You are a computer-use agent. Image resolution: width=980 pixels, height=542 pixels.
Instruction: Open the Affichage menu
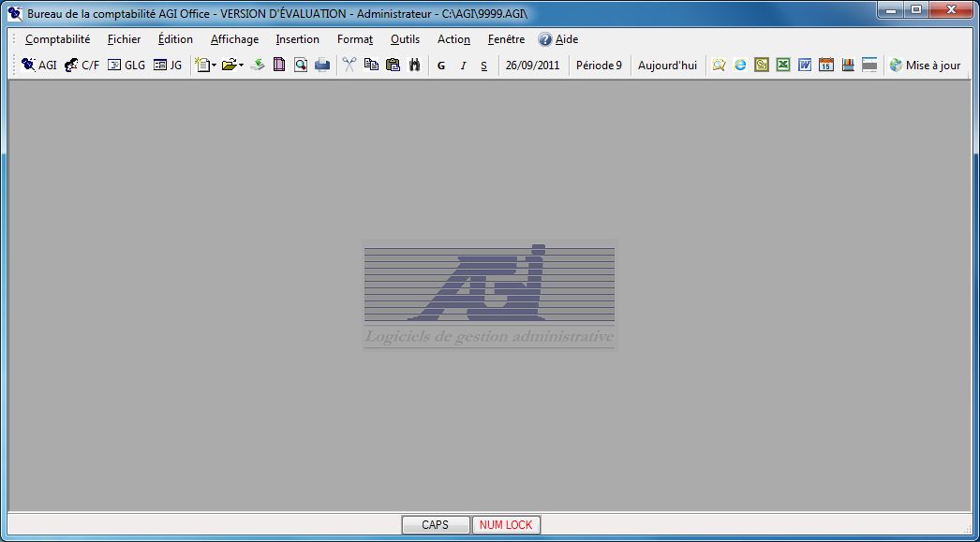[x=234, y=39]
